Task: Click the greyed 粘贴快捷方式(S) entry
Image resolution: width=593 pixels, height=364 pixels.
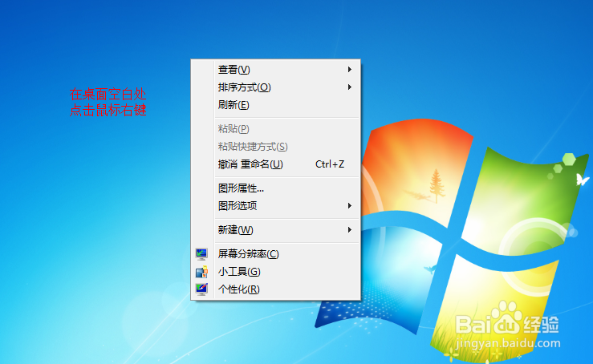Action: [275, 147]
